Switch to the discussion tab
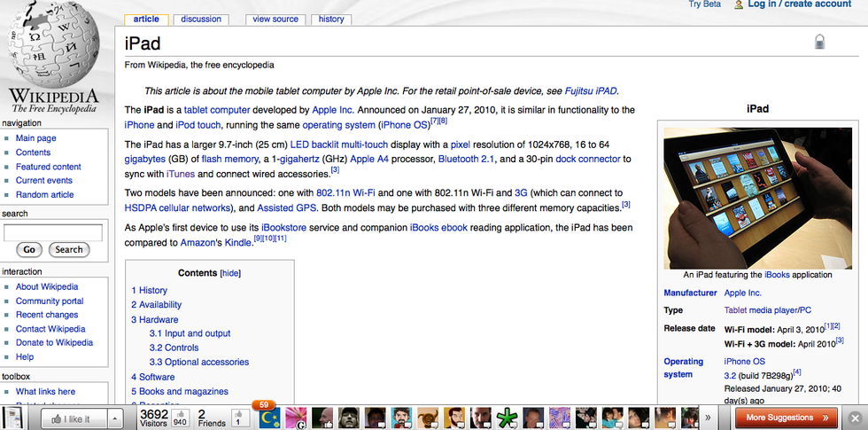The image size is (868, 430). (x=201, y=19)
